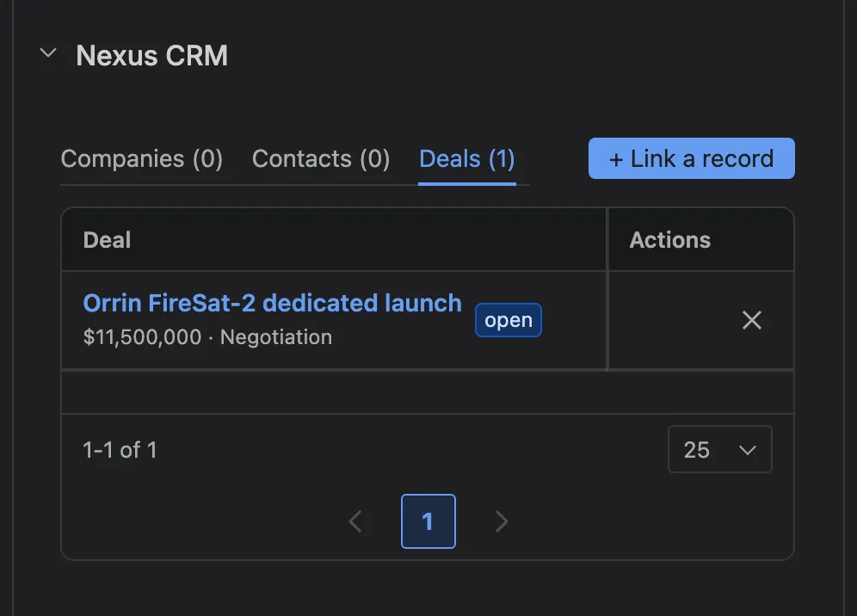Viewport: 857px width, 616px height.
Task: Click the Actions column header
Action: tap(700, 240)
